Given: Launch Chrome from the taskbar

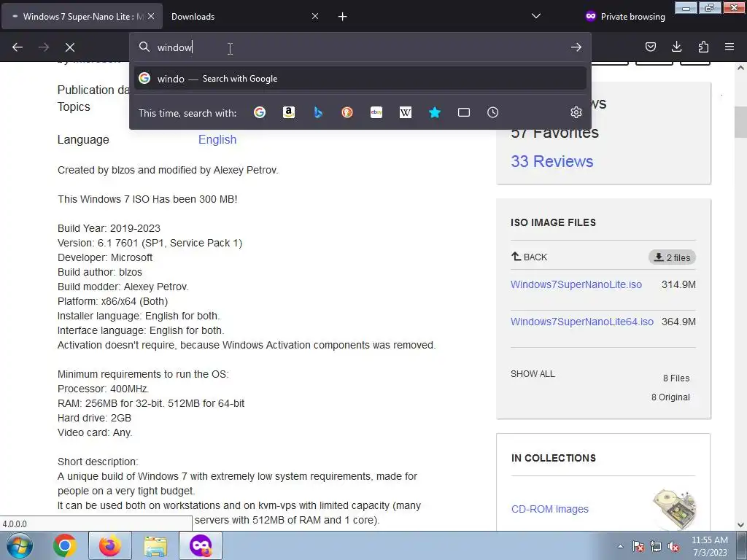Looking at the screenshot, I should (64, 545).
